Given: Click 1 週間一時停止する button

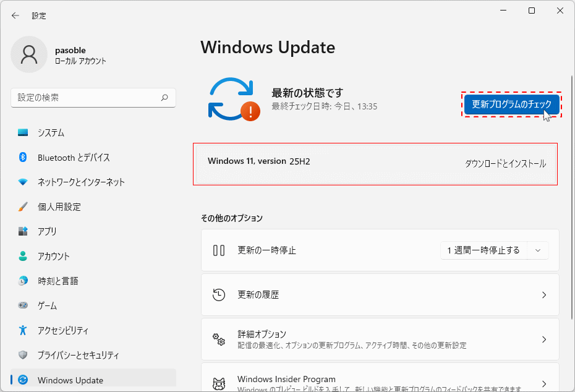Looking at the screenshot, I should pyautogui.click(x=483, y=250).
